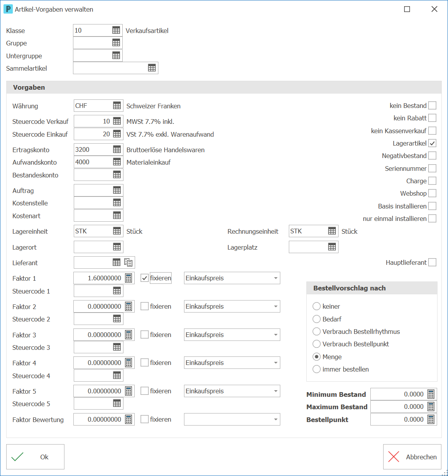The width and height of the screenshot is (448, 476).
Task: Open the Ertragskonto lookup table icon
Action: (x=117, y=149)
